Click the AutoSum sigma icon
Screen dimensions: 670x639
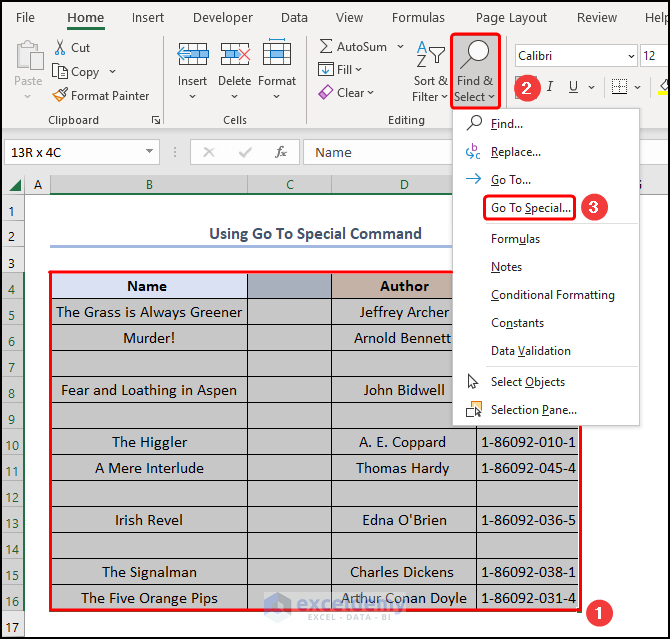click(x=326, y=46)
